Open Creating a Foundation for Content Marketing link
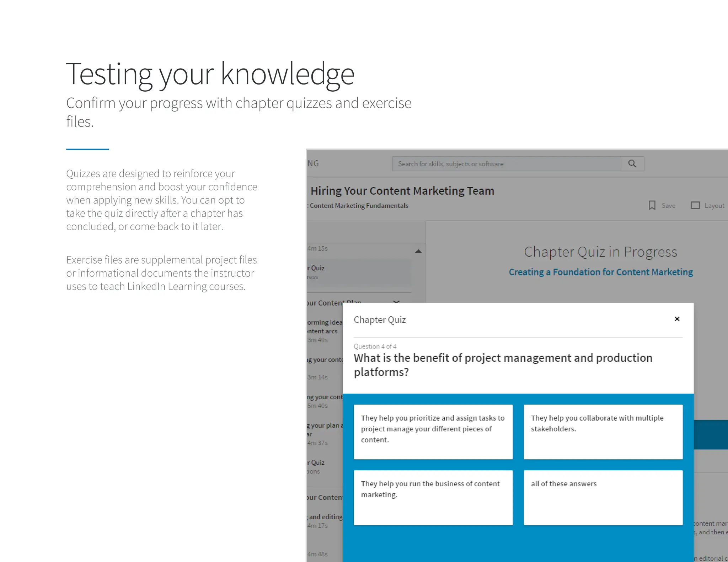 tap(601, 272)
